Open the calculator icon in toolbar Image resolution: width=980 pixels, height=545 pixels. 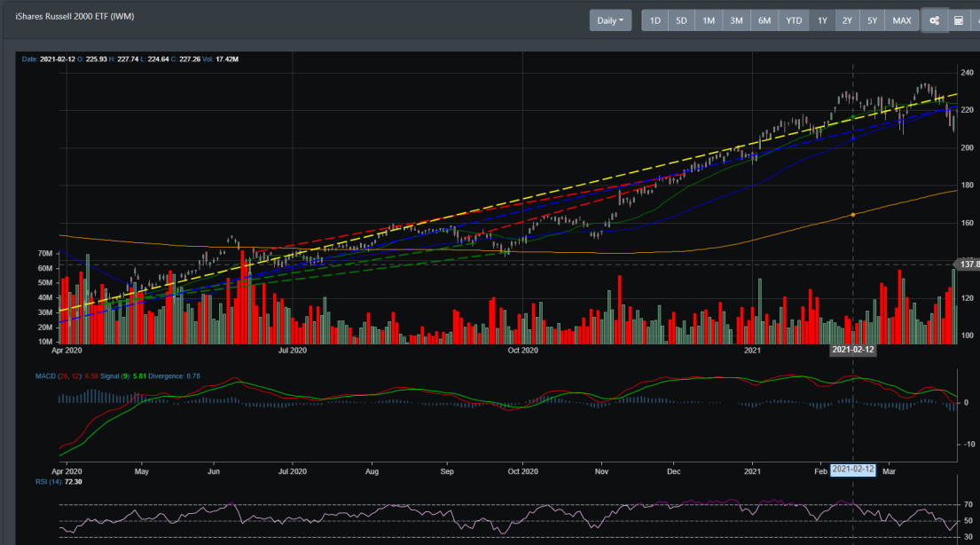[958, 20]
